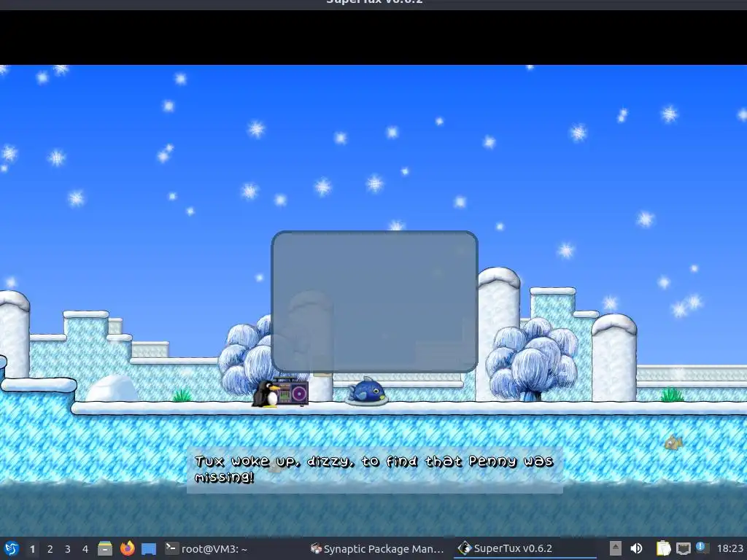This screenshot has height=560, width=747.
Task: Open the Lubuntu application menu
Action: [x=12, y=548]
